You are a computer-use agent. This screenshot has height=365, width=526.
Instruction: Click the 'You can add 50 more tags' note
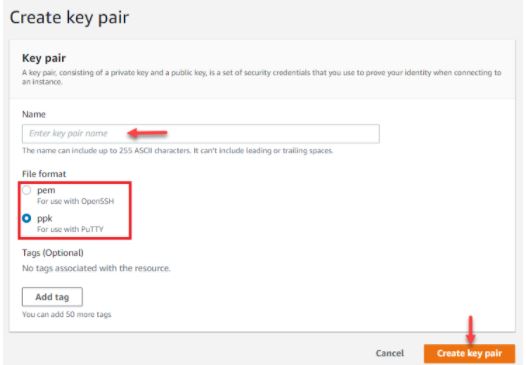click(x=66, y=314)
